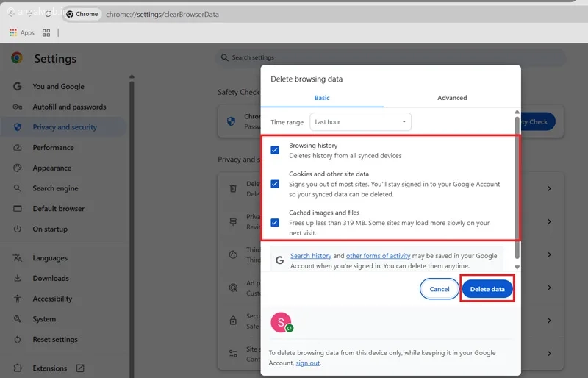
Task: Click the Appearance palette icon
Action: coord(17,168)
